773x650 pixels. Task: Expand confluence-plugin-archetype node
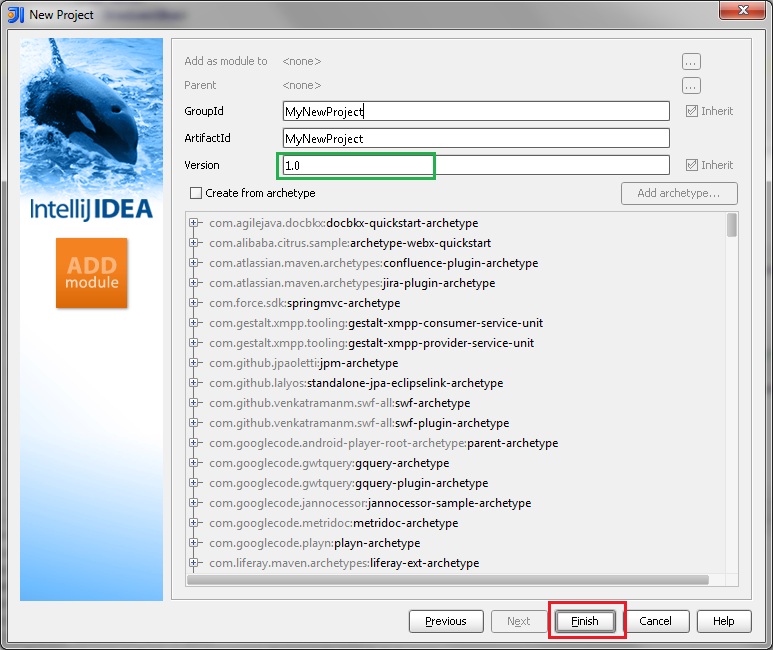(193, 263)
